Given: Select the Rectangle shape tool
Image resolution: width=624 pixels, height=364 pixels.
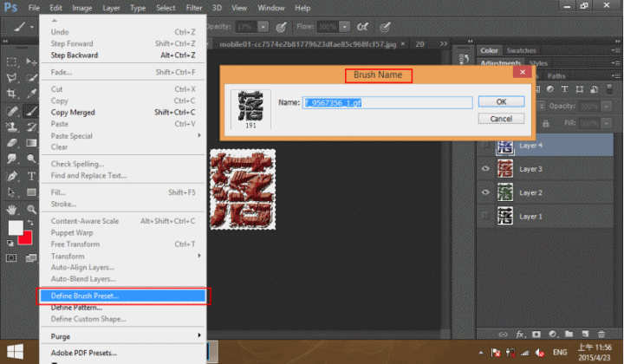Looking at the screenshot, I should [x=31, y=192].
